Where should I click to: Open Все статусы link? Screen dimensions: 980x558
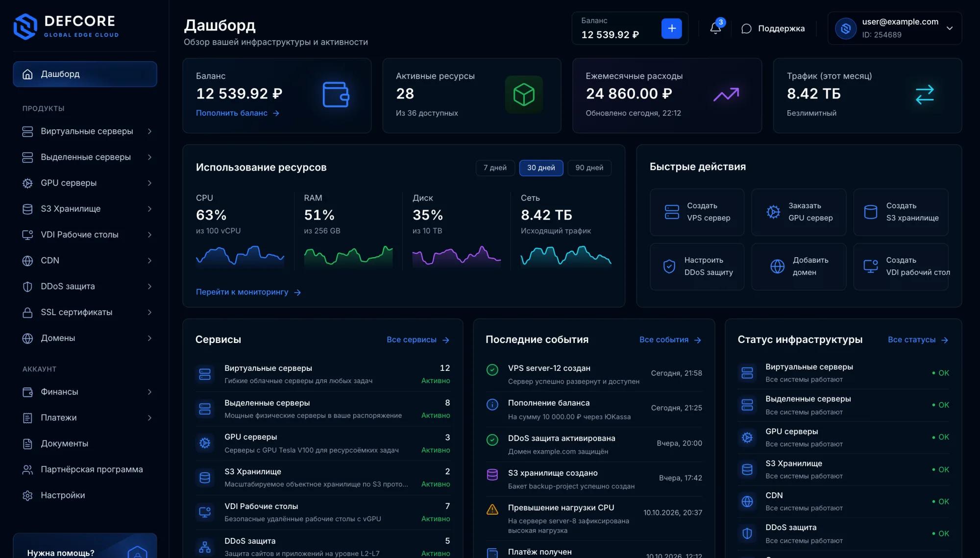918,340
